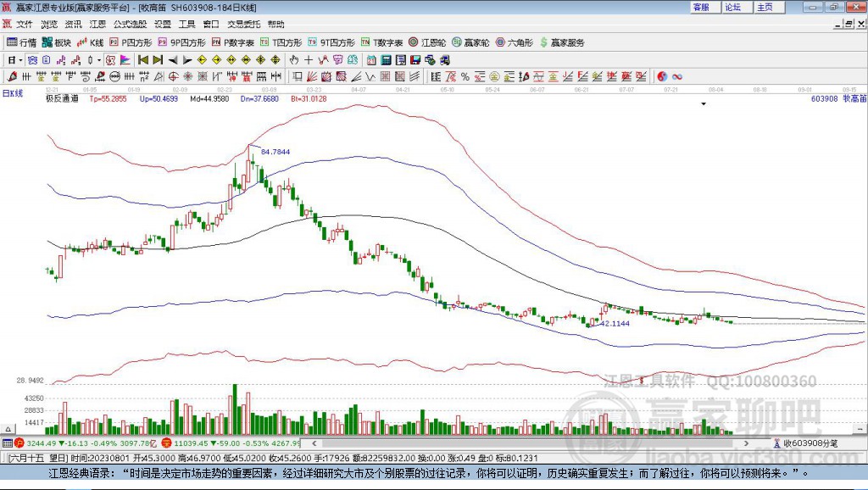The image size is (868, 490).
Task: Click the 客服 customer service button
Action: tap(704, 7)
